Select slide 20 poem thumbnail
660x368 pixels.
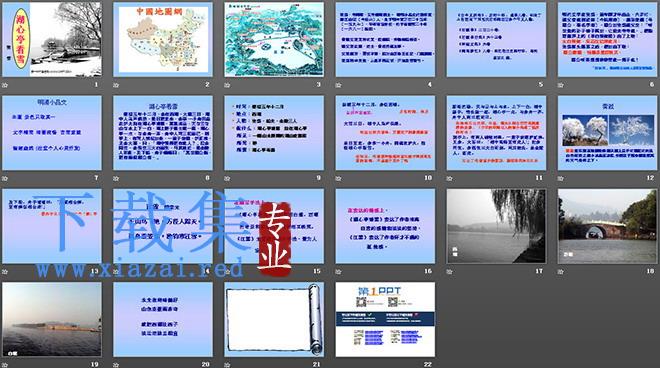click(x=163, y=320)
